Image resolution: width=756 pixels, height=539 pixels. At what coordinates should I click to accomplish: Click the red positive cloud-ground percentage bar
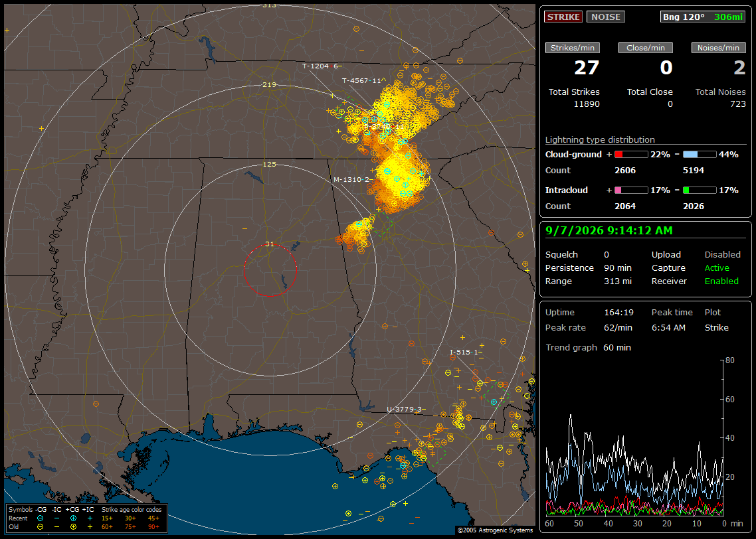point(631,155)
